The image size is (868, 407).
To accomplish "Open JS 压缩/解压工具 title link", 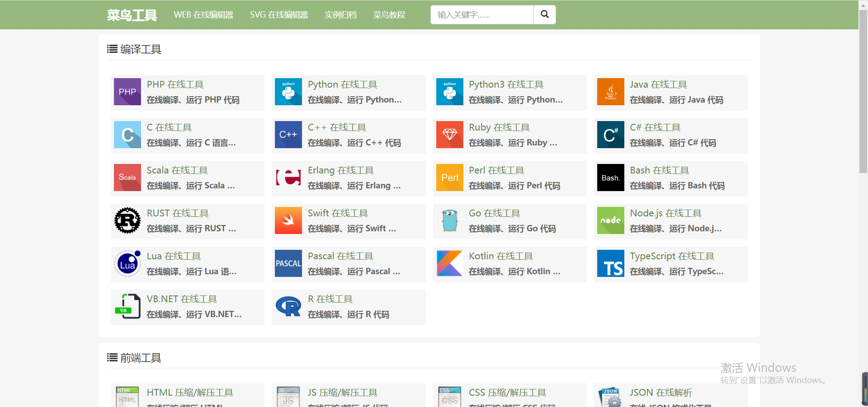I will [343, 393].
